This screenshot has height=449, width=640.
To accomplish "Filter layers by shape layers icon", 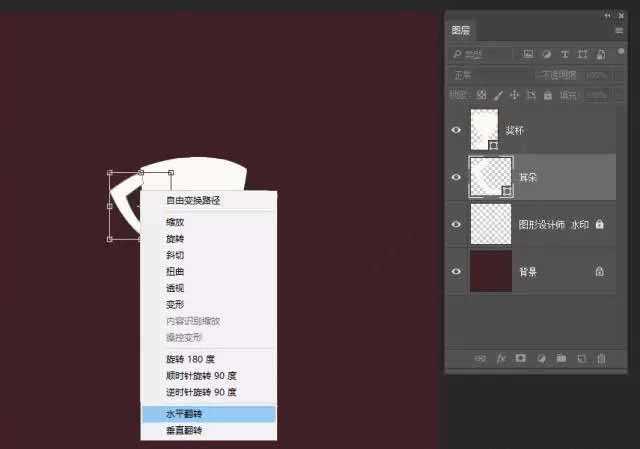I will pos(582,54).
